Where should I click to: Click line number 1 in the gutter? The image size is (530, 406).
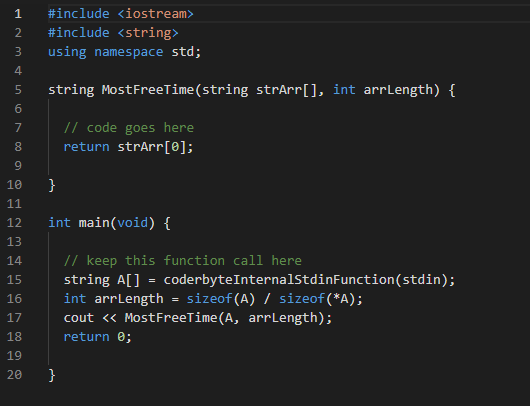click(x=18, y=14)
